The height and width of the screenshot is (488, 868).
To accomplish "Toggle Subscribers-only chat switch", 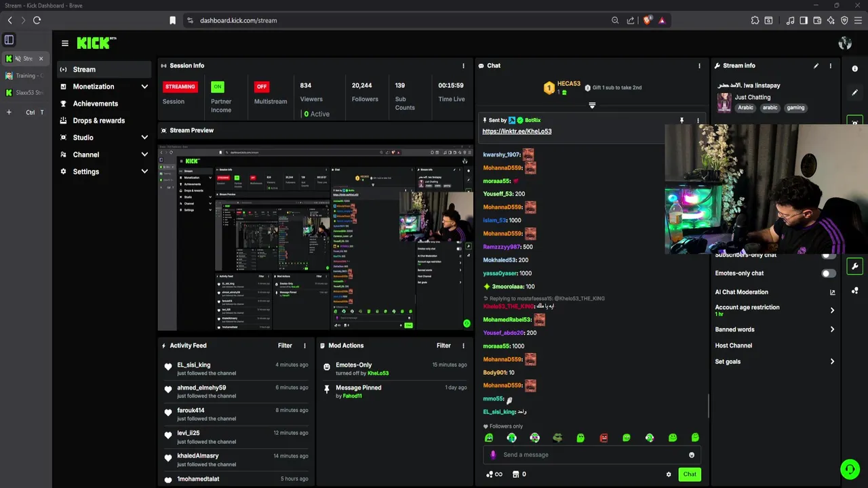I will point(828,256).
